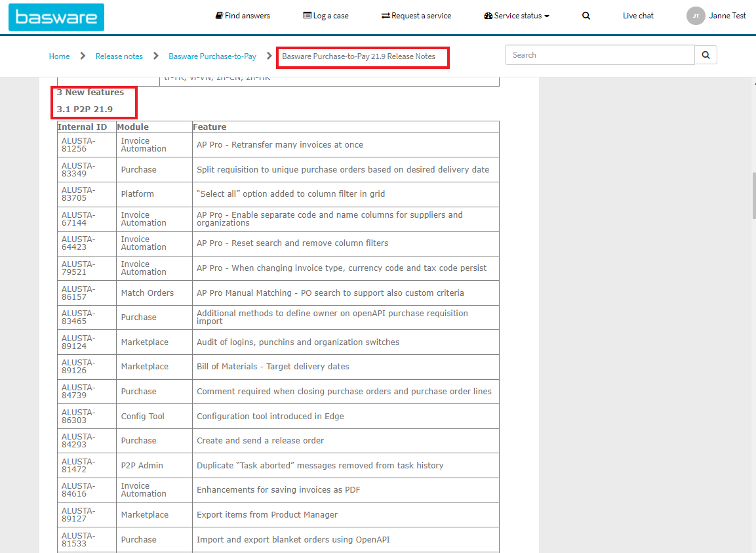Select 'Enhancements for saving invoices as PDF'
The width and height of the screenshot is (756, 553).
(x=278, y=490)
